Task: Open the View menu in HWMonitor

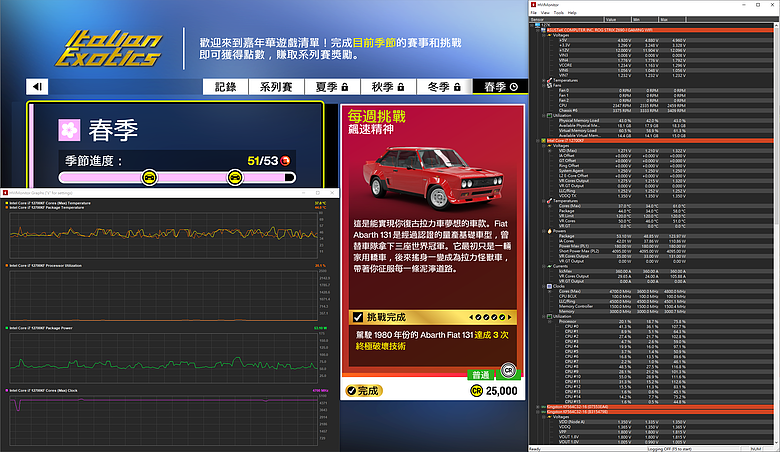Action: click(545, 12)
